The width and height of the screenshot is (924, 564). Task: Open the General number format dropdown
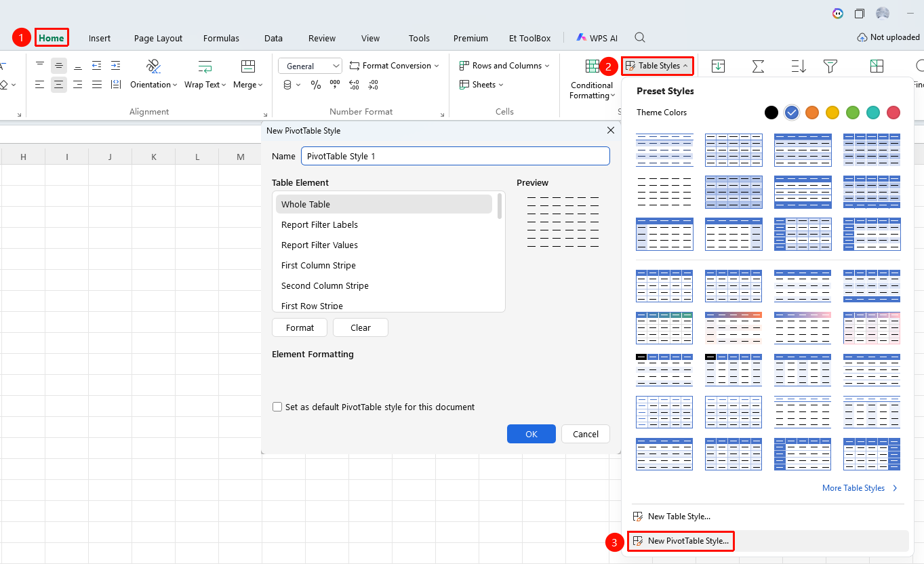point(310,66)
